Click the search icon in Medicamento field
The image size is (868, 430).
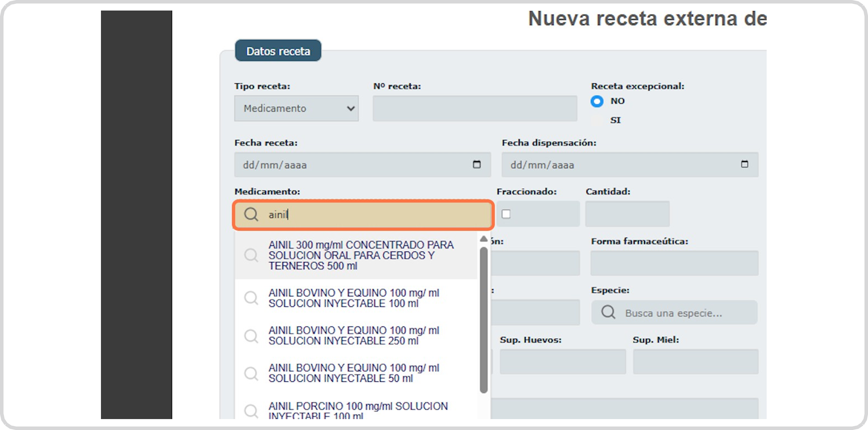251,214
